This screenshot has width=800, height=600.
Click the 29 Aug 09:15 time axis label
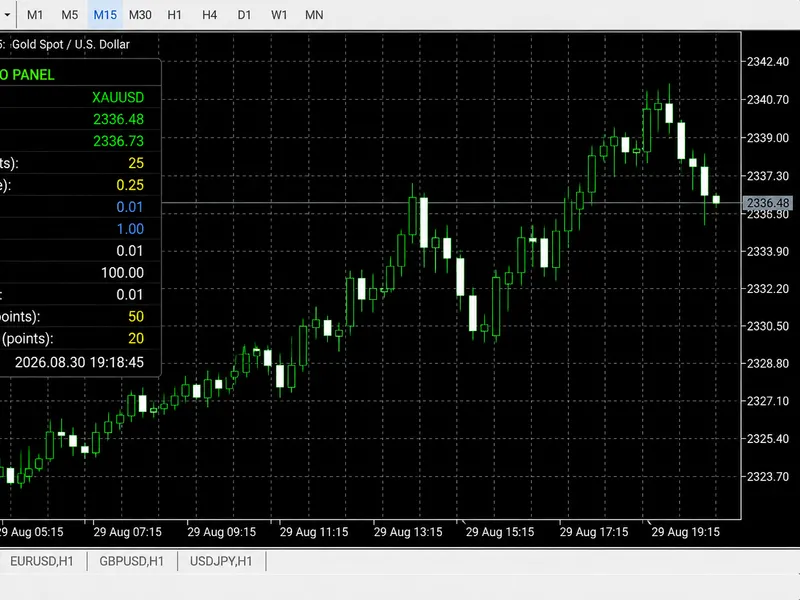pyautogui.click(x=221, y=532)
